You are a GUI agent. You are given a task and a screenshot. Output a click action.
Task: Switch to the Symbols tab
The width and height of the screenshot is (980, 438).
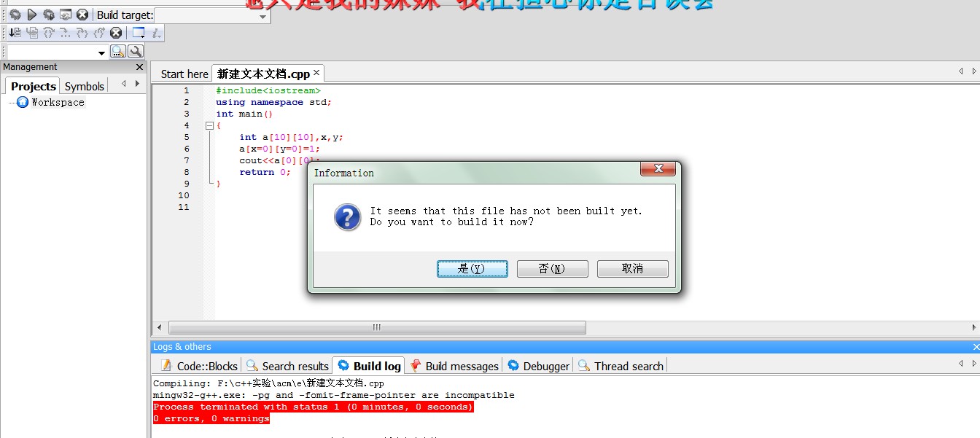(x=85, y=86)
